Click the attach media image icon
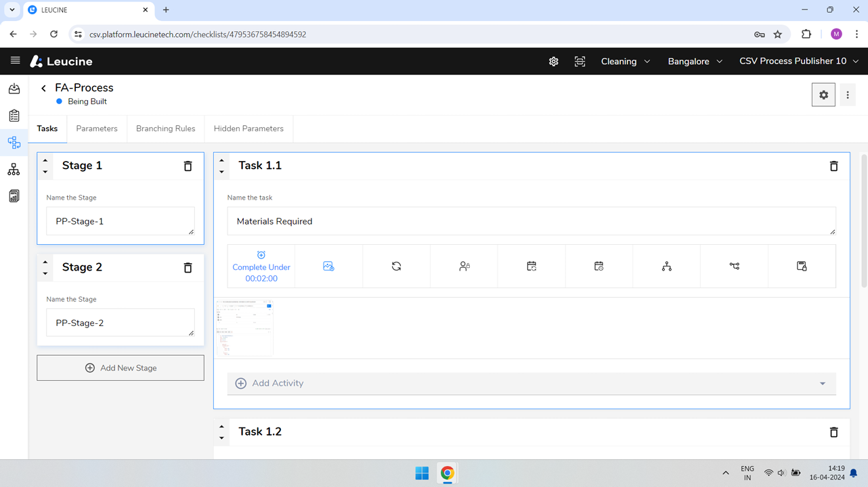The width and height of the screenshot is (868, 487). click(329, 266)
